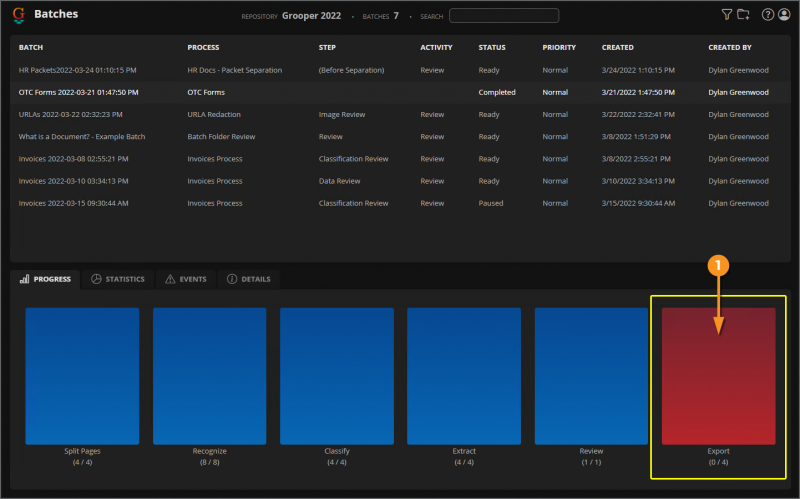Switch to the Statistics tab

coord(117,279)
